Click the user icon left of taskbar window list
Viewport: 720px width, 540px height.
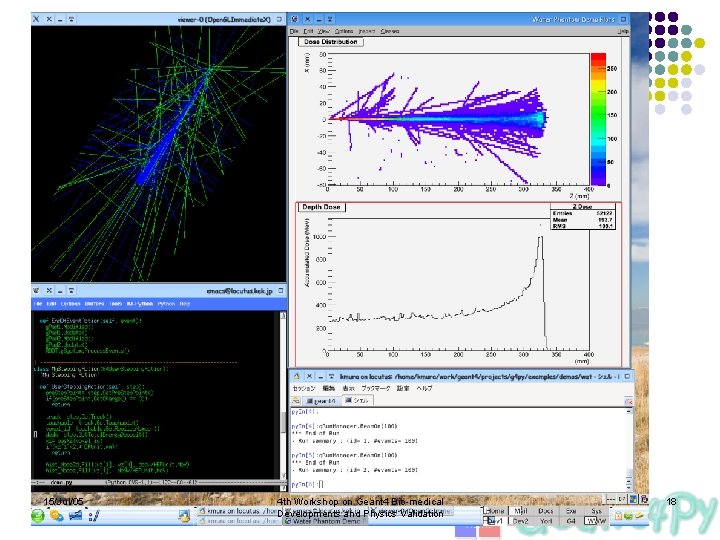[184, 516]
